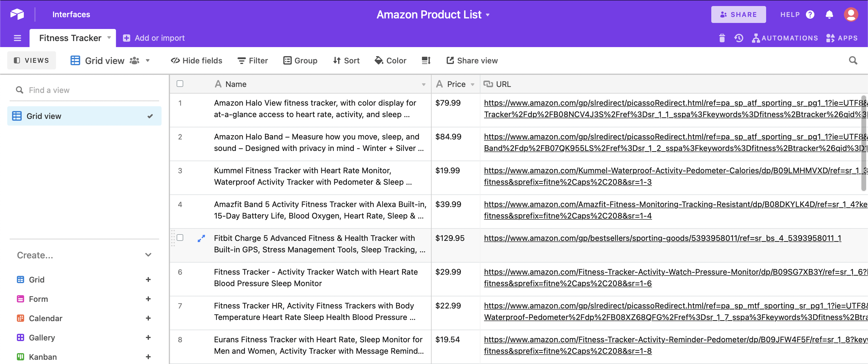The height and width of the screenshot is (364, 868).
Task: Check the Fitbit Charge 5 row checkbox
Action: [180, 238]
